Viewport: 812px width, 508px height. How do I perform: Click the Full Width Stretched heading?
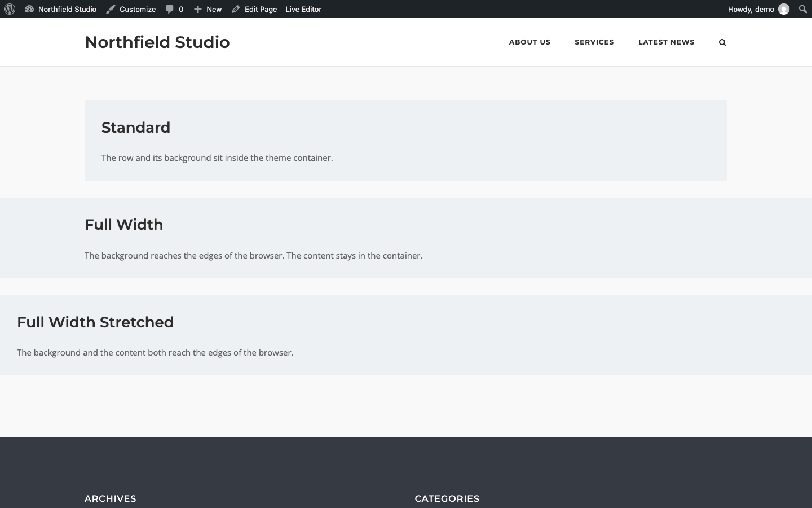[x=95, y=322]
